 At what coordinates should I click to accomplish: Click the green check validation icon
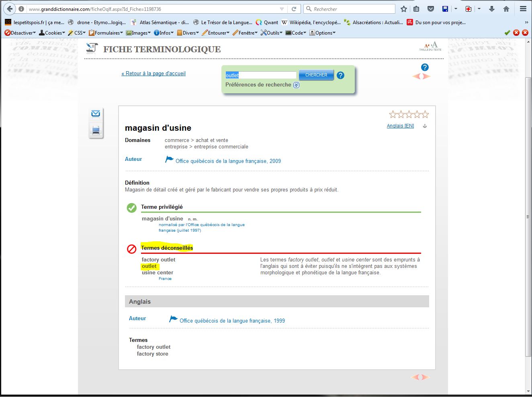(507, 33)
